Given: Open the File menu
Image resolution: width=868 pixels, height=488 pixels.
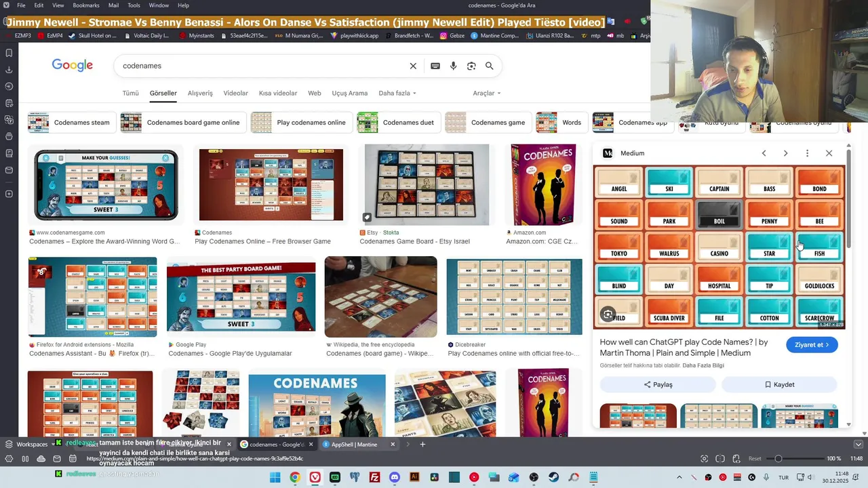Looking at the screenshot, I should tap(22, 5).
